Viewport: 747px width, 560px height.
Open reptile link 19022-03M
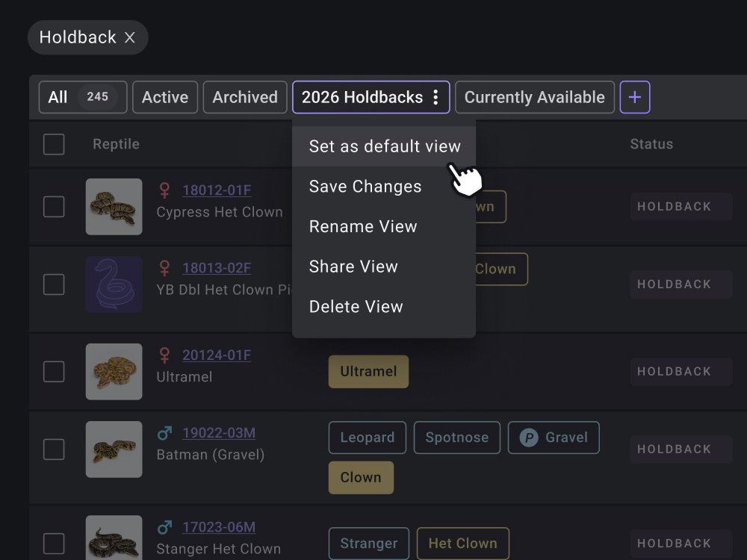[x=219, y=432]
